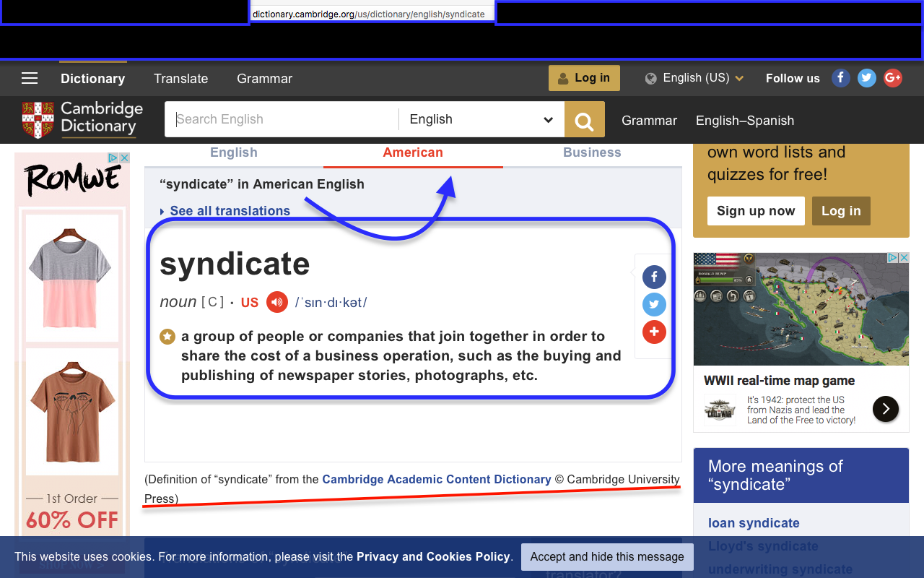Click the magnifying glass search button
The height and width of the screenshot is (578, 924).
click(x=584, y=120)
